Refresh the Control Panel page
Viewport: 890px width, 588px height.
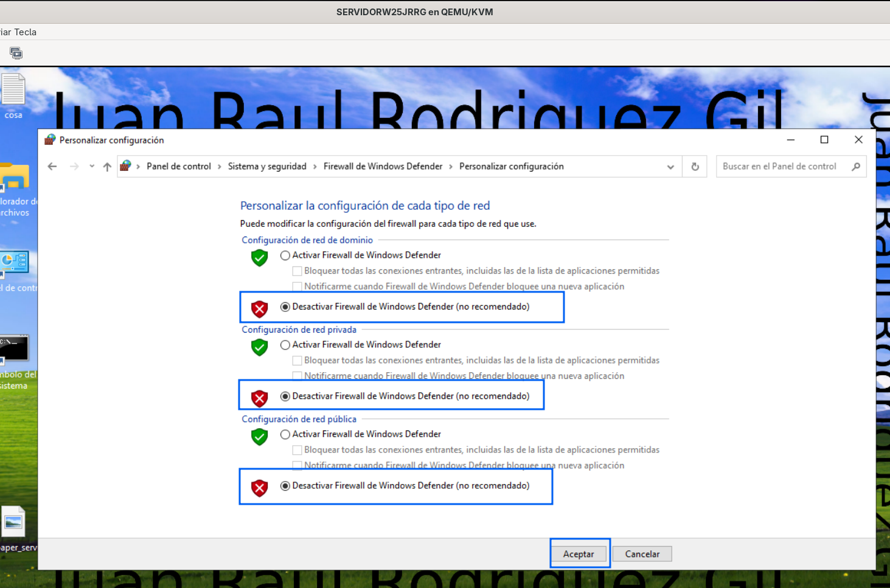click(695, 167)
